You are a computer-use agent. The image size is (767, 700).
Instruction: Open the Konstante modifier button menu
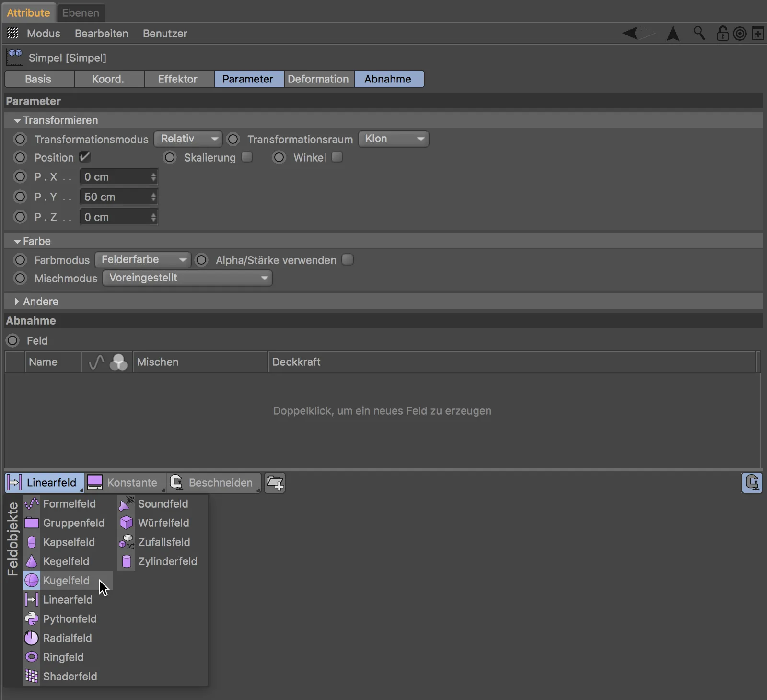126,482
